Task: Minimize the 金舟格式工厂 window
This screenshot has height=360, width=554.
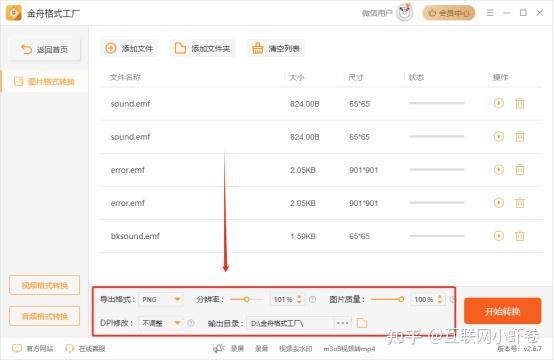Action: click(507, 13)
